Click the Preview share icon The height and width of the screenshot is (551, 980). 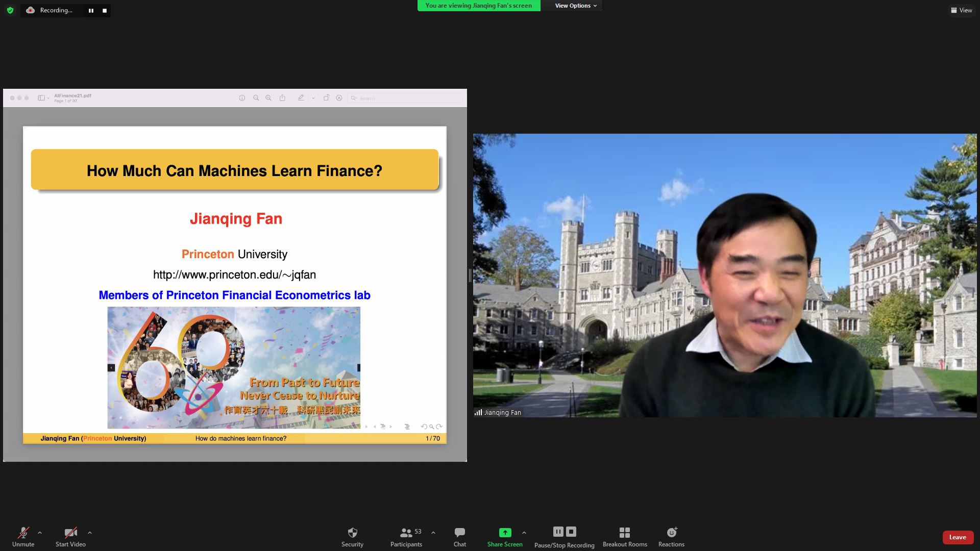coord(282,97)
